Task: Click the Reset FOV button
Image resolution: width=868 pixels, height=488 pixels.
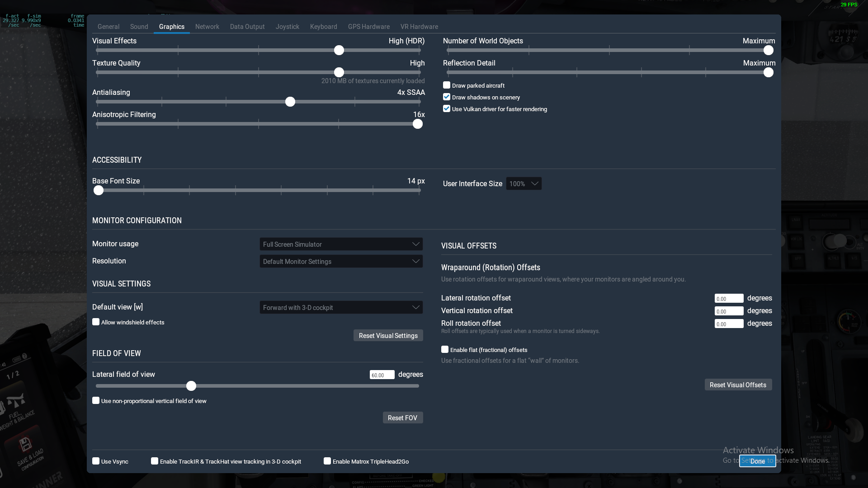Action: tap(402, 418)
